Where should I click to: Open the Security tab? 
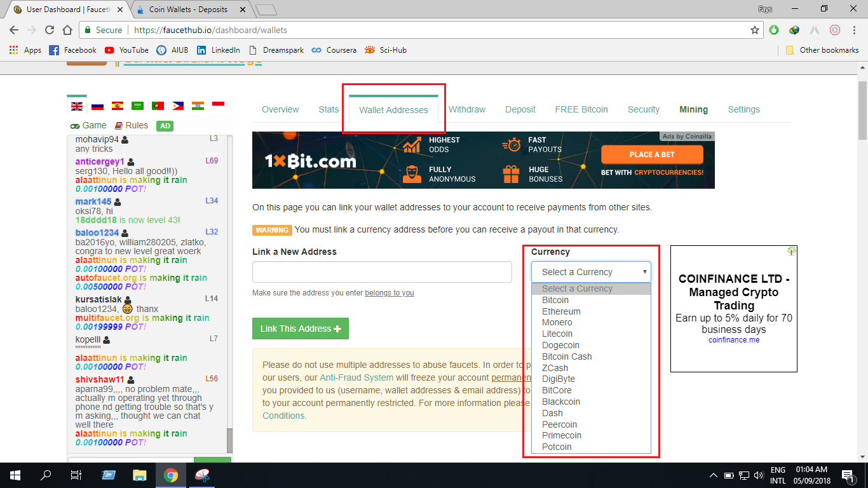coord(643,109)
